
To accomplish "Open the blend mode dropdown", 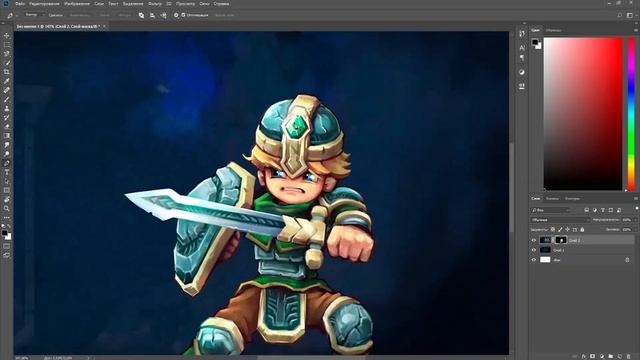I will click(560, 220).
